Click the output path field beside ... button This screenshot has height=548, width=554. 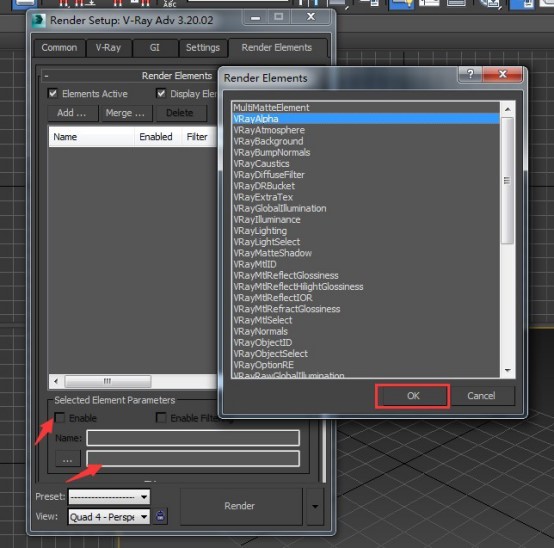[x=193, y=459]
